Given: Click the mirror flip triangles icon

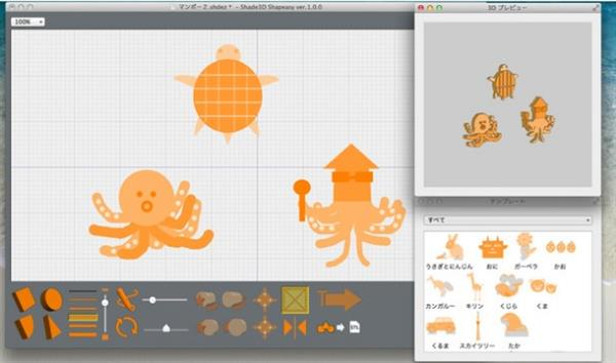Looking at the screenshot, I should 295,328.
